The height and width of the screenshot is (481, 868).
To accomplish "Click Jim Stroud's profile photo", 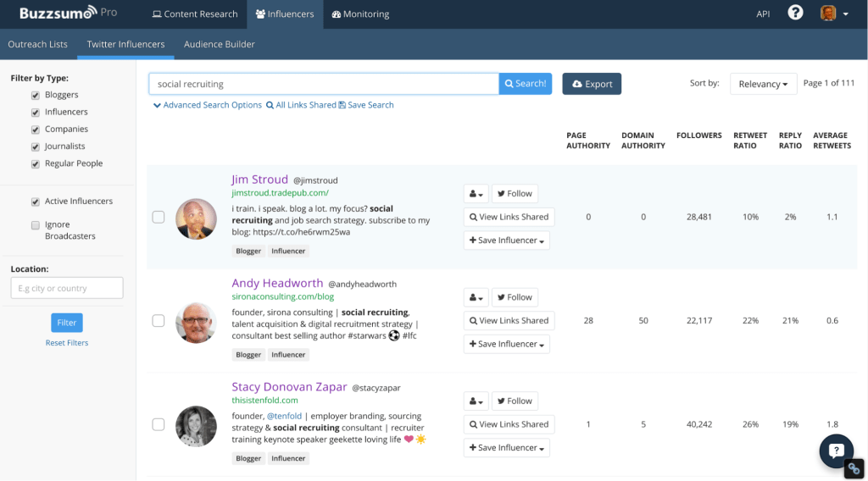I will click(196, 219).
